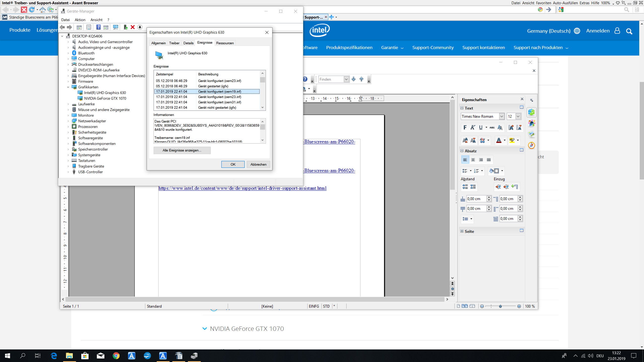This screenshot has height=362, width=644.
Task: Expand the Bluetooth device category
Action: (x=68, y=53)
